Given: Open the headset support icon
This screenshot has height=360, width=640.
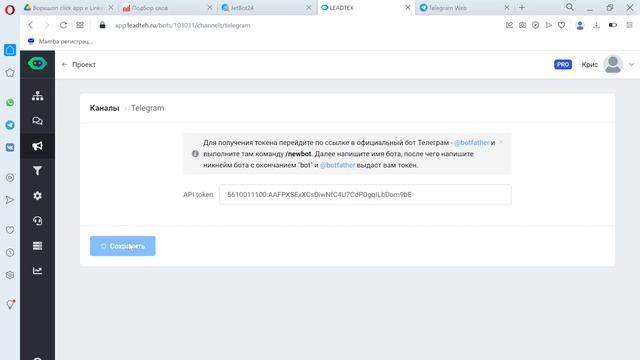Looking at the screenshot, I should [x=38, y=221].
